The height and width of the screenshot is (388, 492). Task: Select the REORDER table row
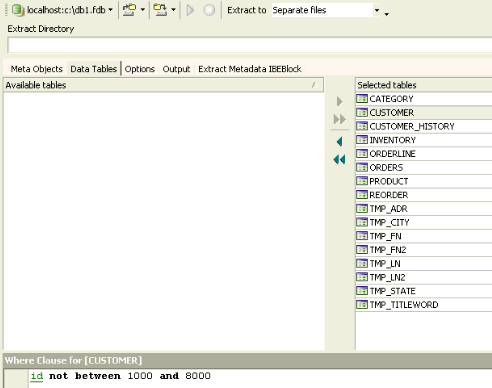pyautogui.click(x=424, y=195)
